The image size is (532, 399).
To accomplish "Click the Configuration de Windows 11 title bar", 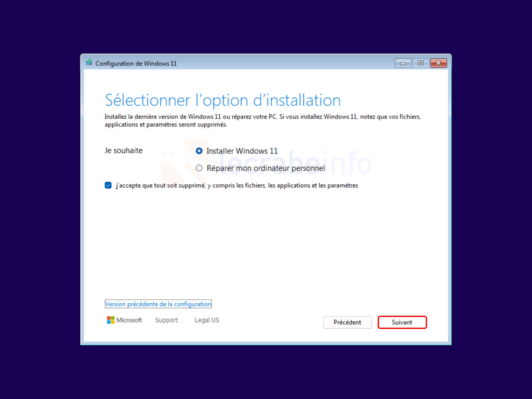I will [241, 63].
